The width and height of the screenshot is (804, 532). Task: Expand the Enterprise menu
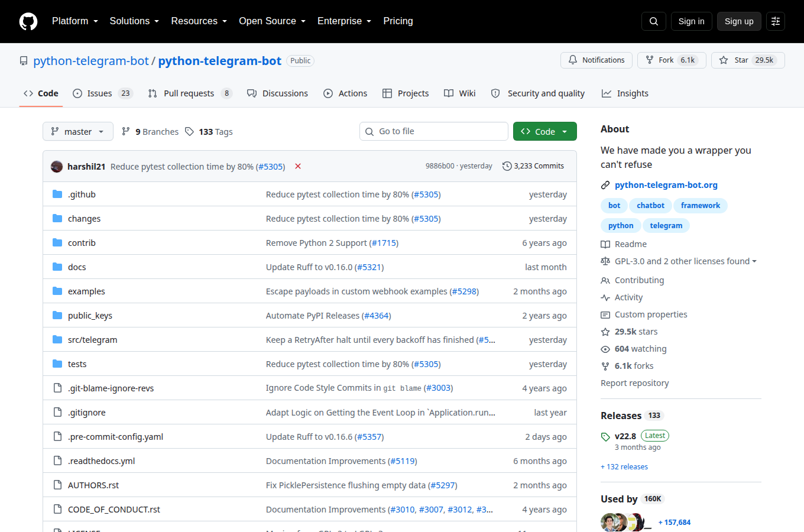pyautogui.click(x=345, y=21)
